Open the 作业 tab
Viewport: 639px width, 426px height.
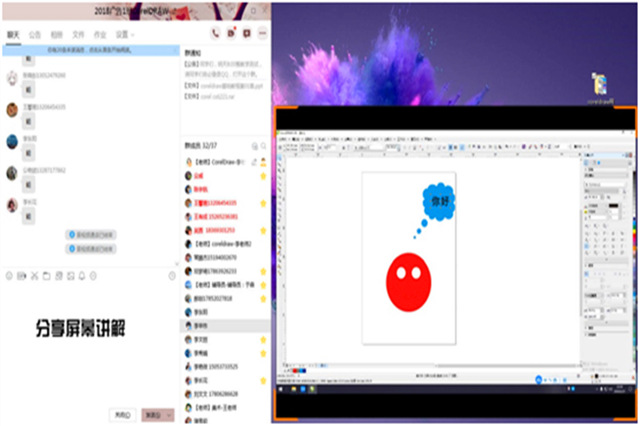[99, 34]
